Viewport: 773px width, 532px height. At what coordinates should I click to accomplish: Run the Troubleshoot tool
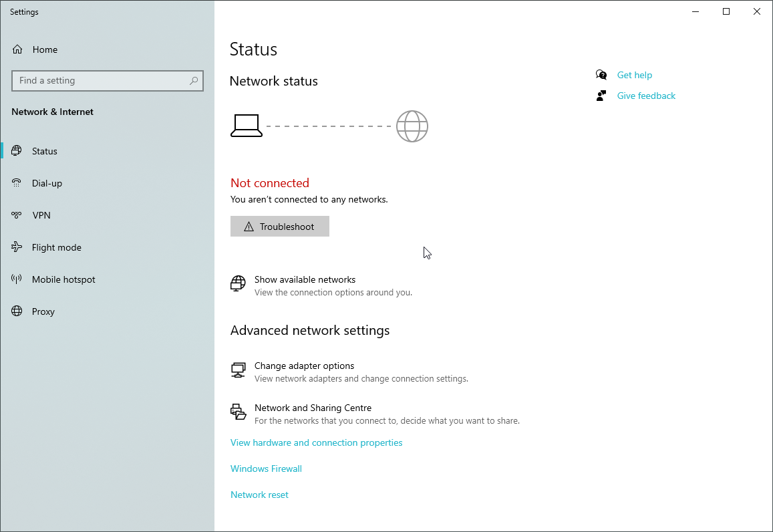279,226
